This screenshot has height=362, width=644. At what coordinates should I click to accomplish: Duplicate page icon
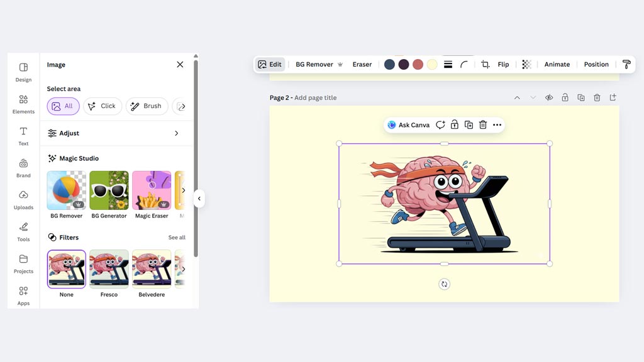pyautogui.click(x=580, y=97)
